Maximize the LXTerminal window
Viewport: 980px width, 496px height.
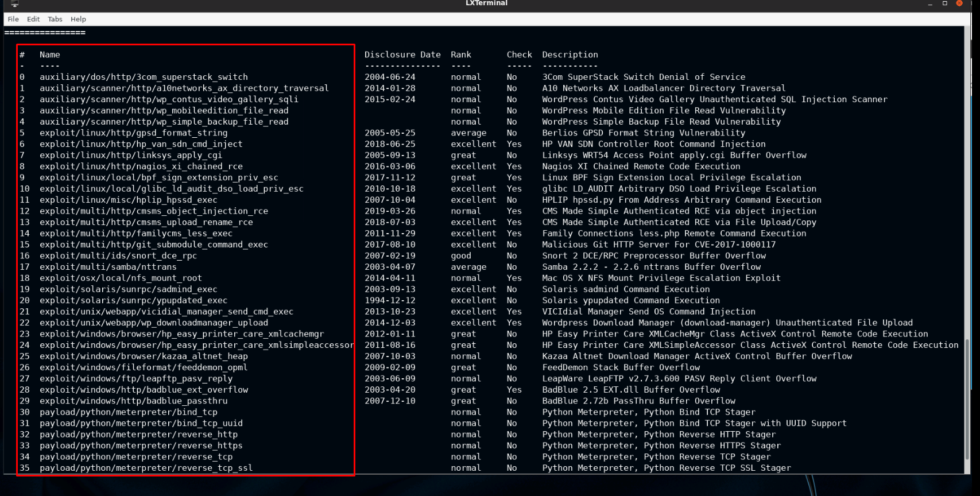coord(944,3)
